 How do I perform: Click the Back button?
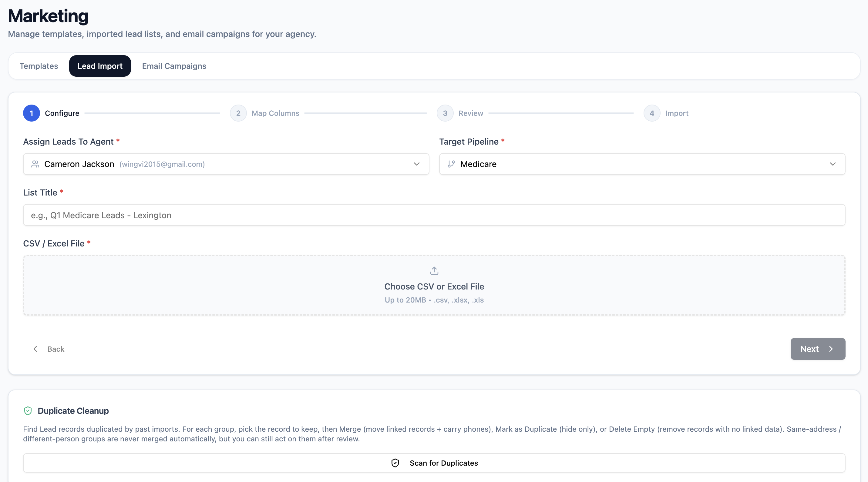pos(49,349)
